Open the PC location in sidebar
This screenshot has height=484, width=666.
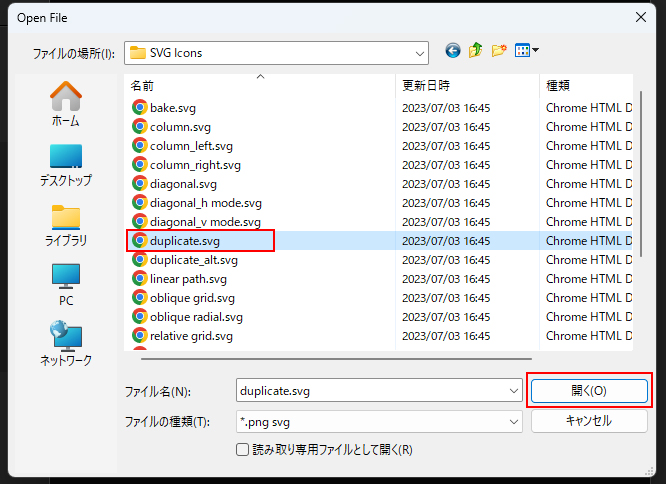pos(66,285)
